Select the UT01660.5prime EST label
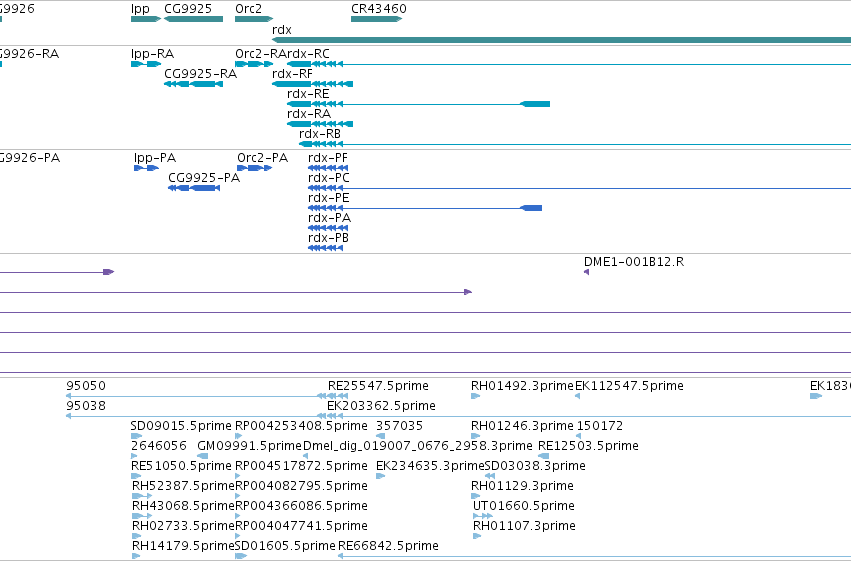This screenshot has height=561, width=851. [x=524, y=506]
